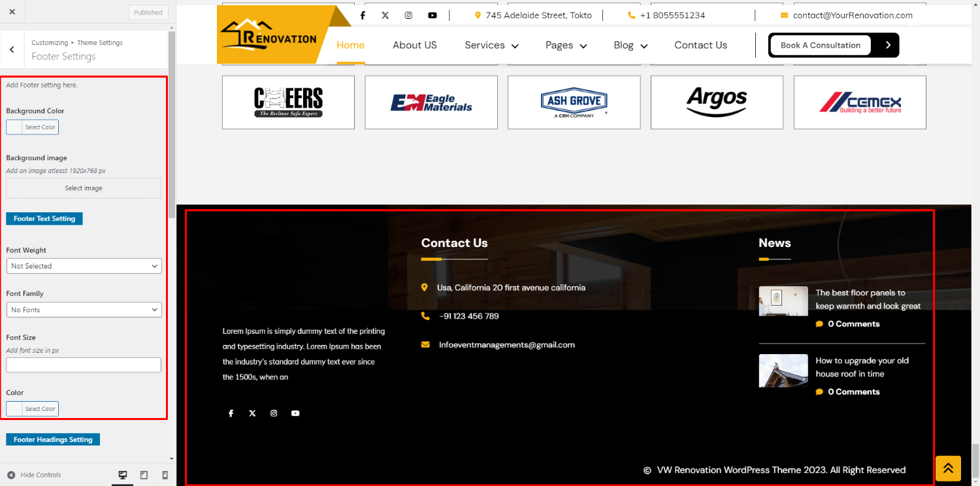980x486 pixels.
Task: Open the Font Weight dropdown
Action: point(84,266)
